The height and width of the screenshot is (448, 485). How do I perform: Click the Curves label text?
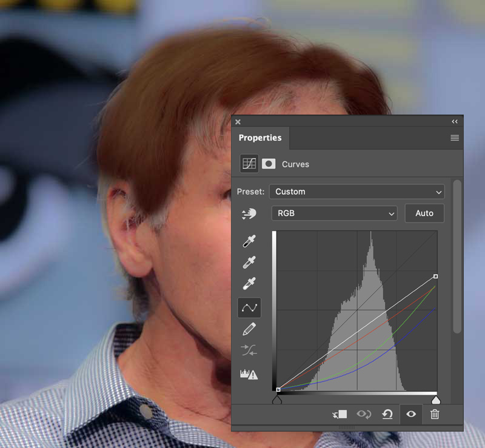pos(295,164)
